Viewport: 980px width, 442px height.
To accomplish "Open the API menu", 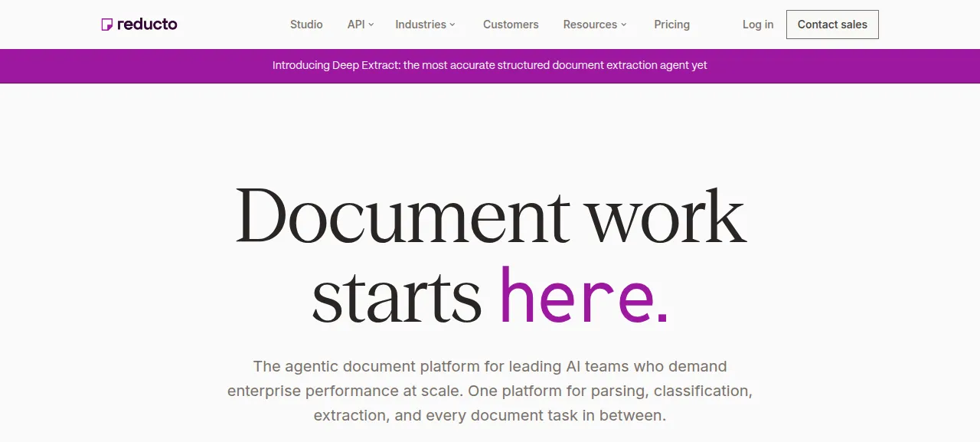I will point(360,25).
